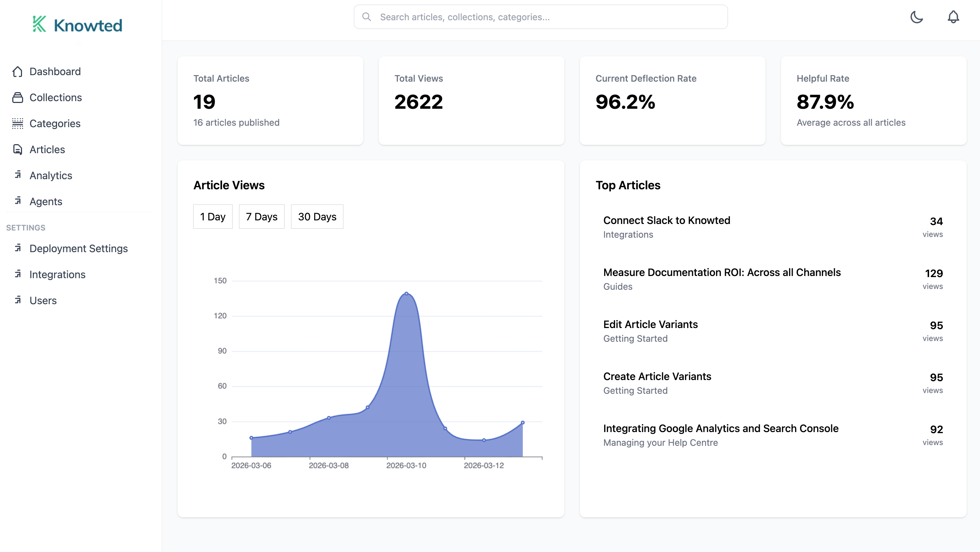Image resolution: width=980 pixels, height=552 pixels.
Task: Click the search magnifier icon
Action: [x=367, y=17]
